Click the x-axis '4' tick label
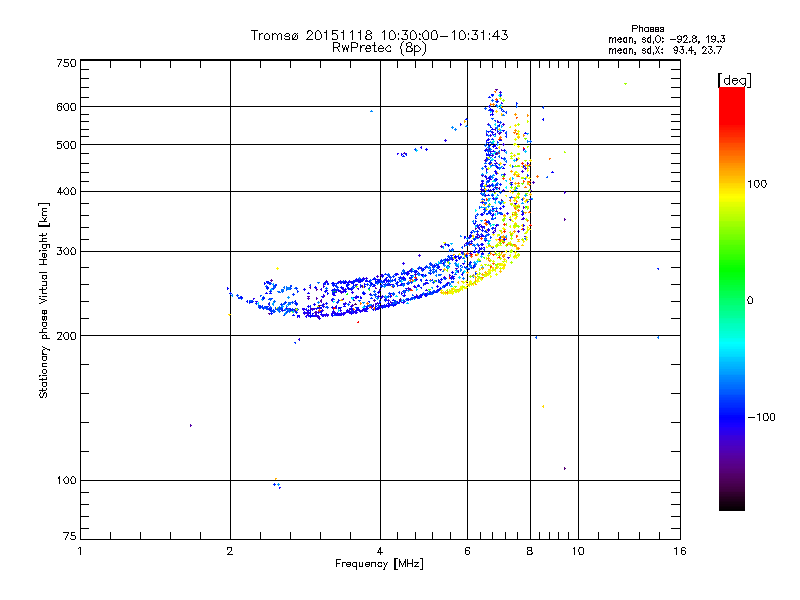800x600 pixels. (380, 551)
